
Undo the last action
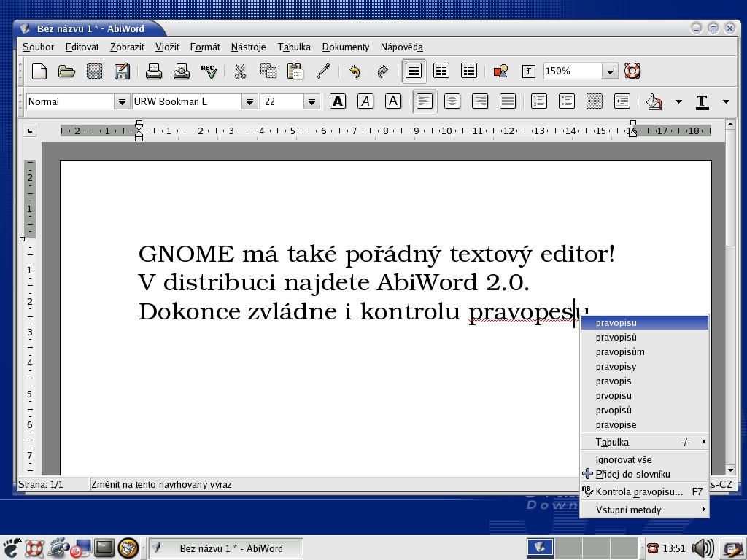click(x=355, y=71)
